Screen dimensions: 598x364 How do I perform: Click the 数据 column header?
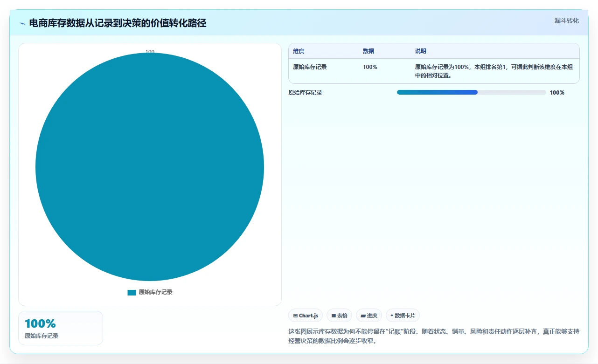pos(369,51)
